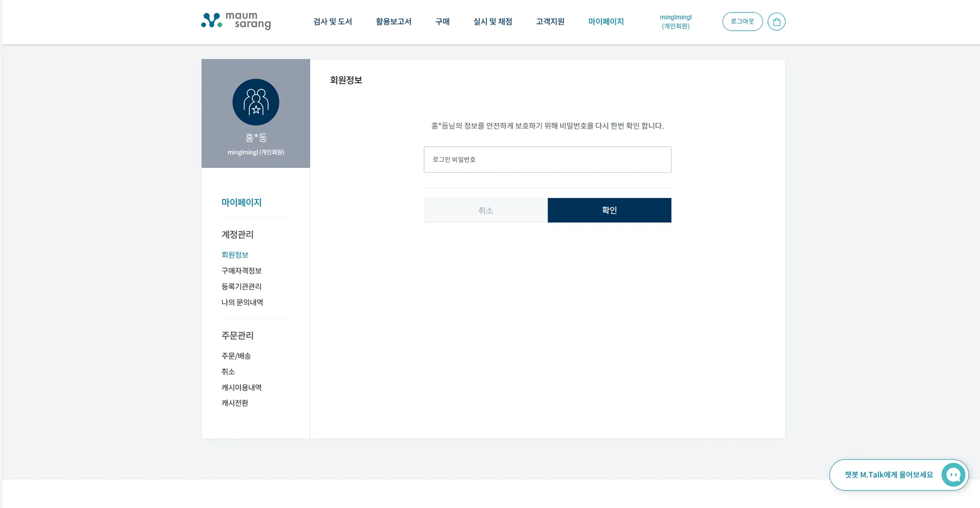Click the 취소 button under the password field
The image size is (980, 508).
486,210
